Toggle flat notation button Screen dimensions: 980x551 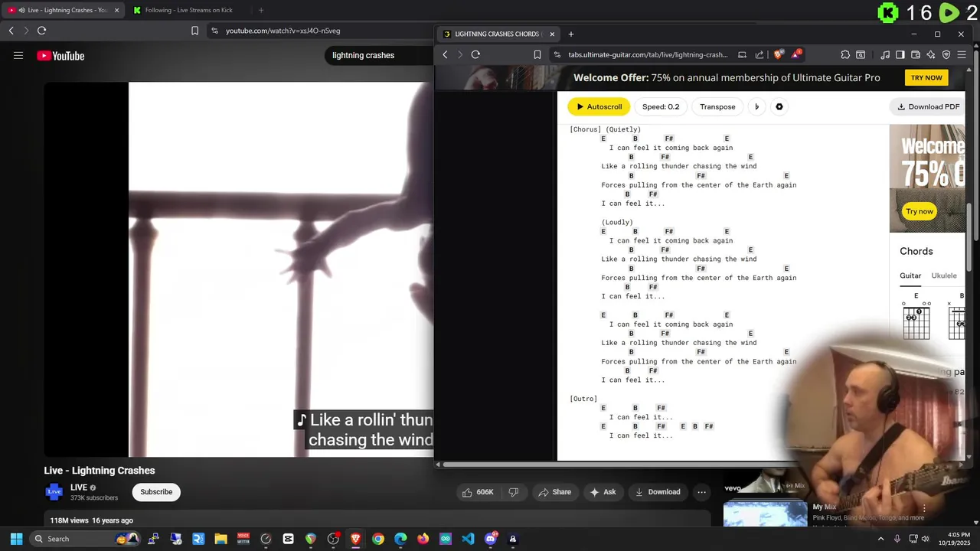[756, 106]
